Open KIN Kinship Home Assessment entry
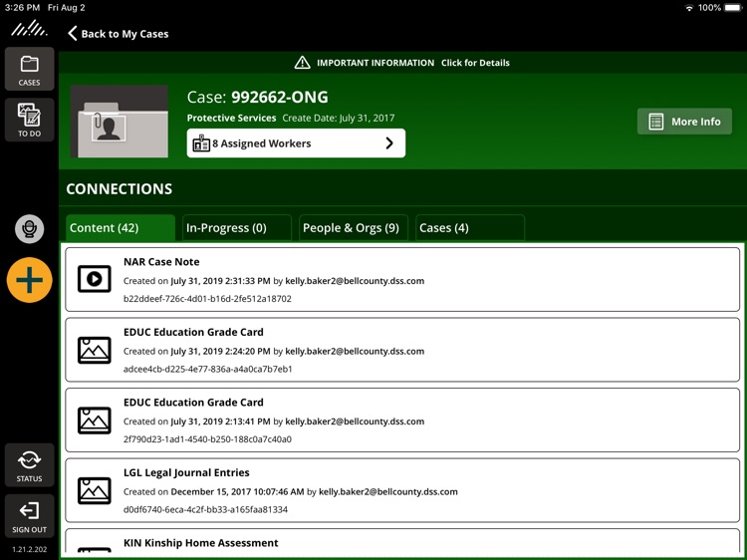 coord(402,542)
